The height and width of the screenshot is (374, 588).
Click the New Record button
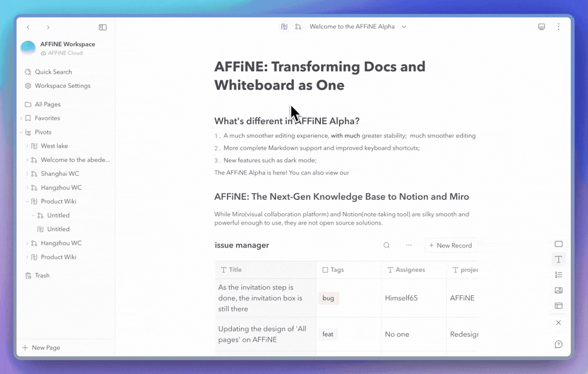click(450, 245)
